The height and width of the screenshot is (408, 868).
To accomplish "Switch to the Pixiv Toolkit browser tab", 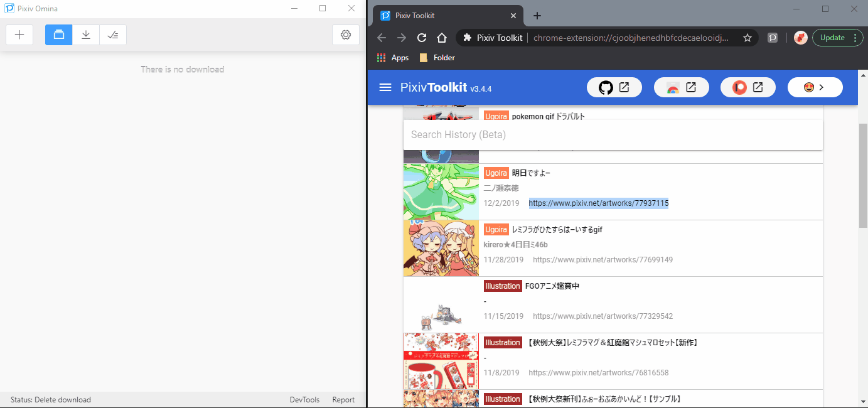I will pyautogui.click(x=448, y=16).
